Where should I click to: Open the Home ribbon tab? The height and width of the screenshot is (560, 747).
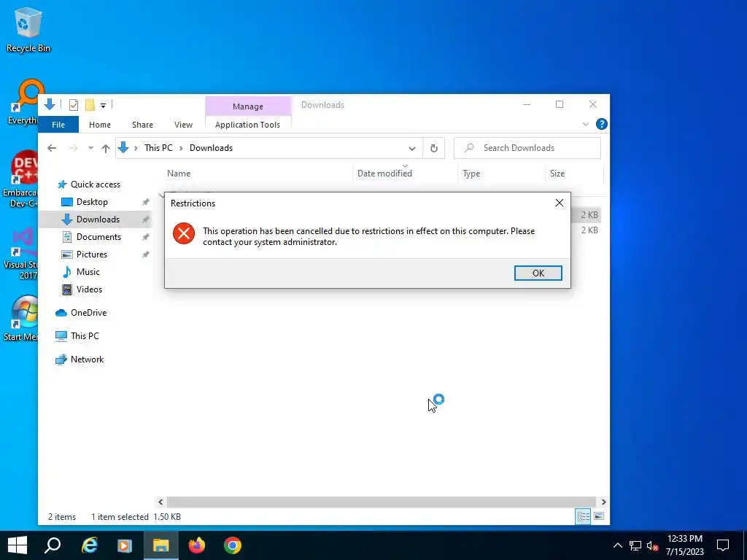[99, 125]
